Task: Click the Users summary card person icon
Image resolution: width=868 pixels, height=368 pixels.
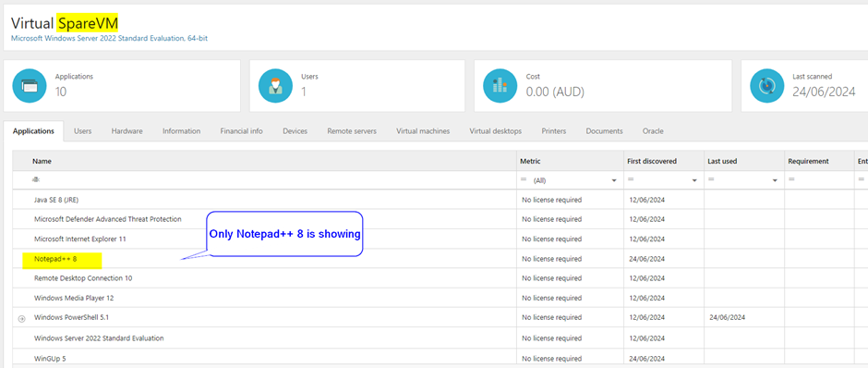Action: tap(276, 86)
